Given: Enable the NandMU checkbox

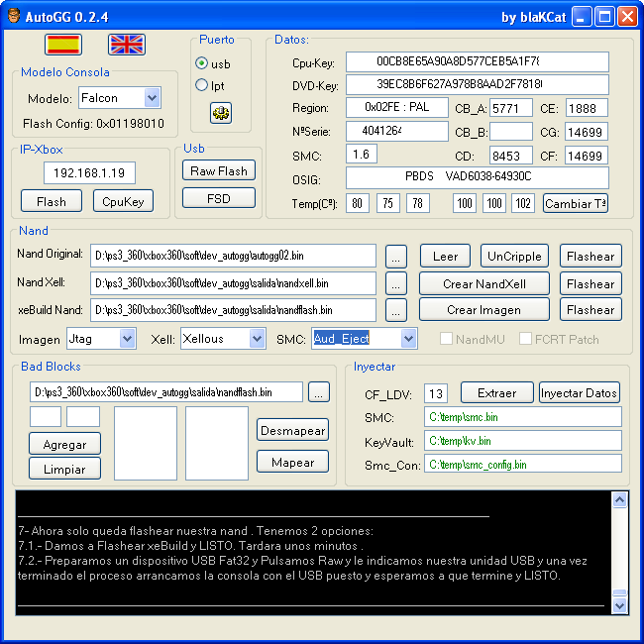Looking at the screenshot, I should 446,339.
